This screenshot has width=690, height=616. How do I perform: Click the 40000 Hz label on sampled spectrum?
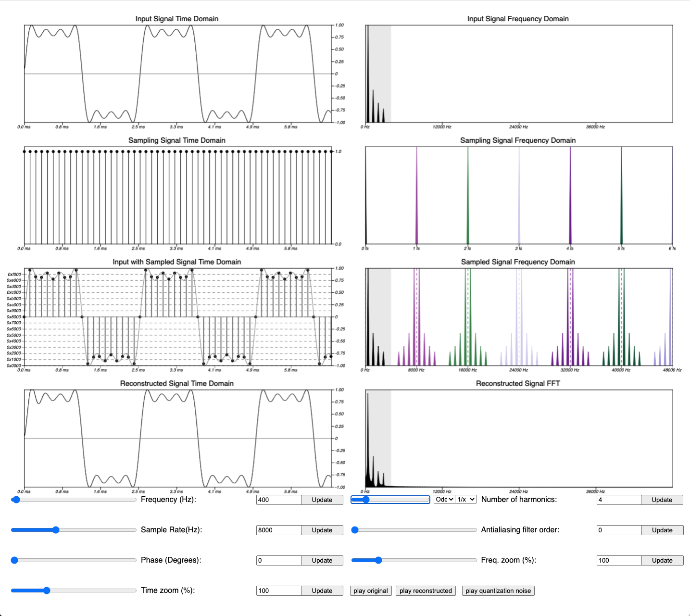621,370
